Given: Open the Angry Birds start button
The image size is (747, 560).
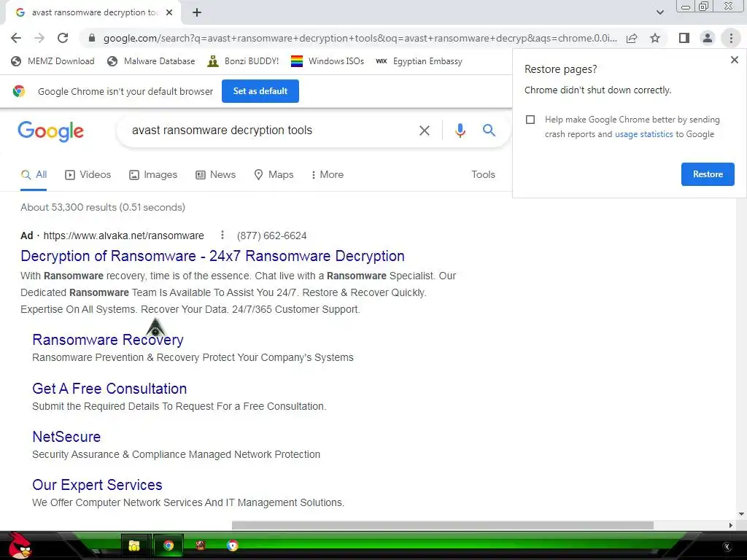Looking at the screenshot, I should (20, 545).
